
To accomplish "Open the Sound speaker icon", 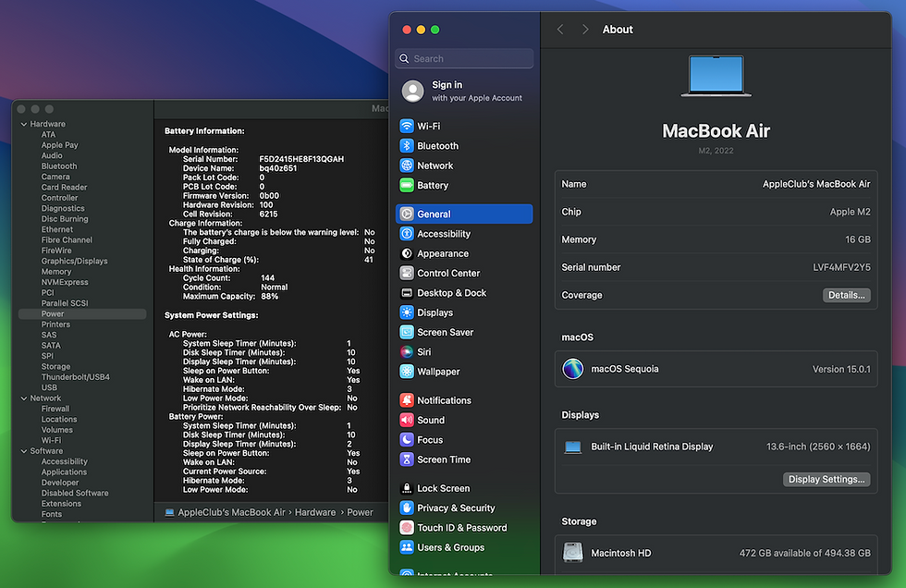I will click(x=407, y=420).
